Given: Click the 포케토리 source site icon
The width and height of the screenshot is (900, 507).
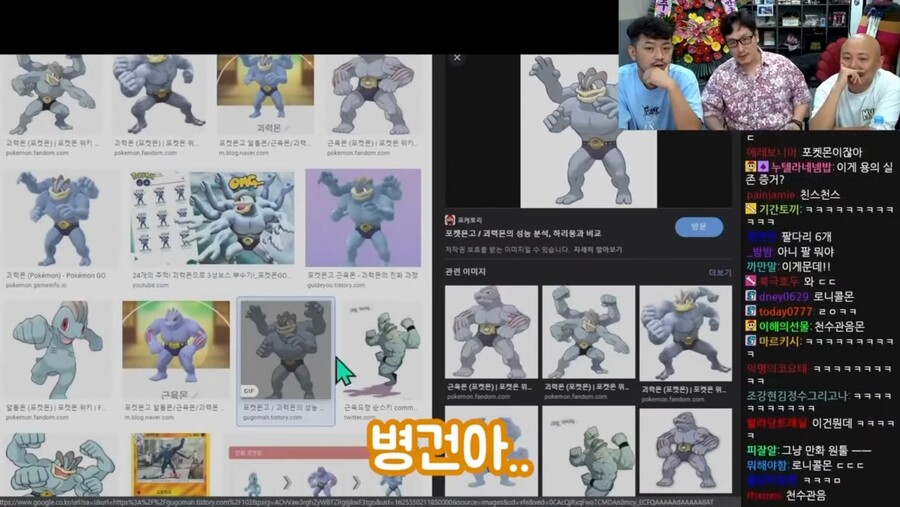Looking at the screenshot, I should pyautogui.click(x=450, y=220).
